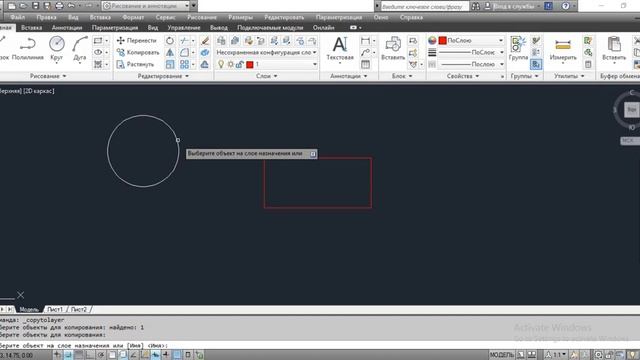The image size is (640, 360).
Task: Click the Mirror tool icon
Action: [170, 52]
